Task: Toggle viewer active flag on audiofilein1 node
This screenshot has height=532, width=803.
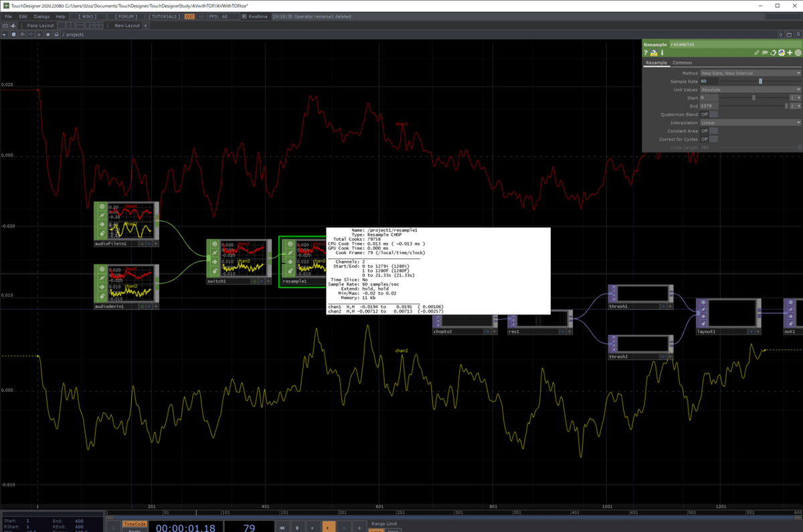Action: pyautogui.click(x=156, y=244)
